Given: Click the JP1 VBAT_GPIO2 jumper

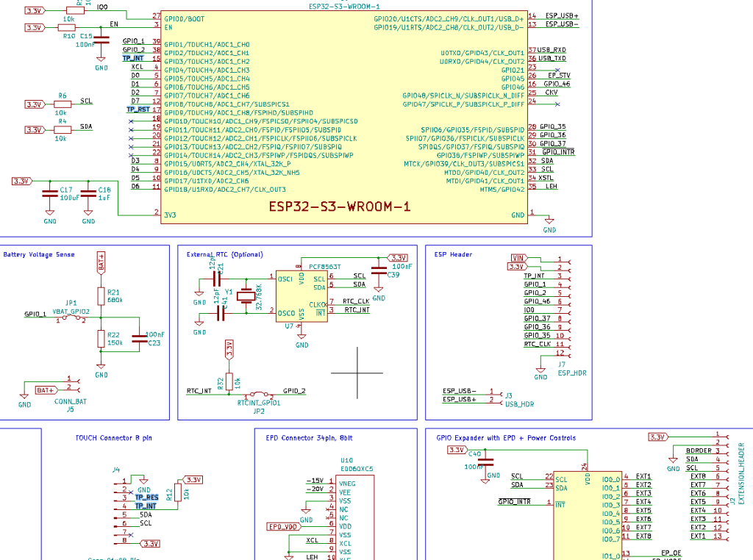Looking at the screenshot, I should 71,318.
